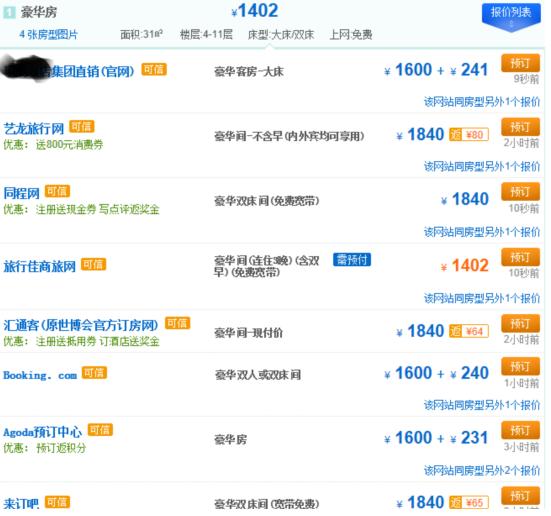Click room name 豪华客房-大床
Viewport: 551px width, 516px height.
tap(249, 72)
